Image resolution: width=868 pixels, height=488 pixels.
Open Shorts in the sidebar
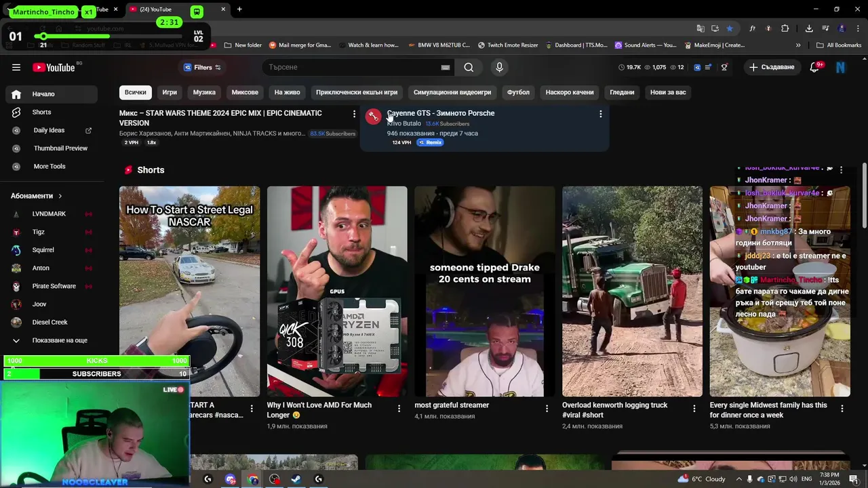coord(52,112)
